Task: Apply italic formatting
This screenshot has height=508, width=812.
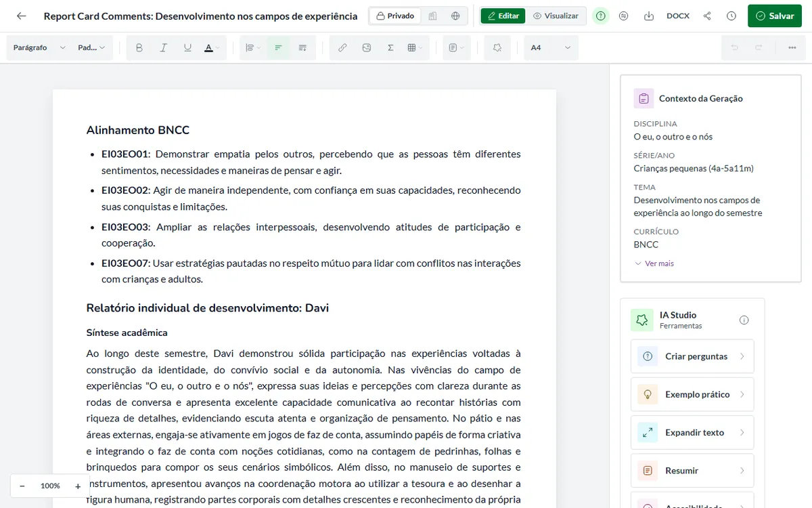Action: pyautogui.click(x=163, y=48)
